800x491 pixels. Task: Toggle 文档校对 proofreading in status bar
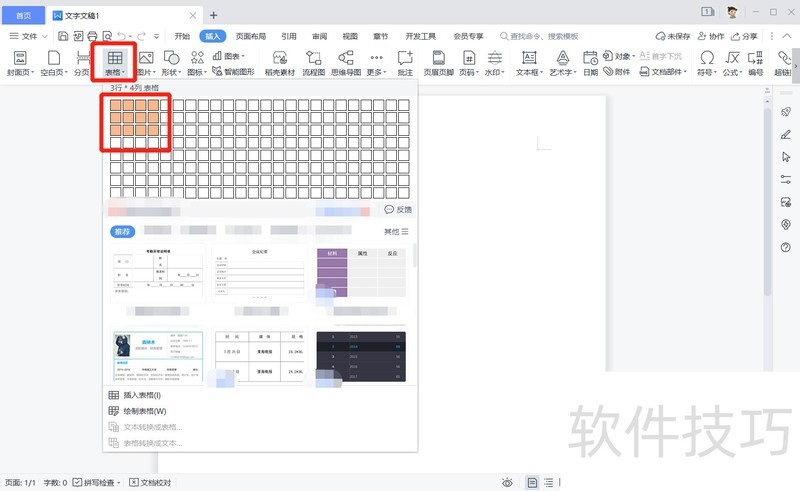[151, 482]
